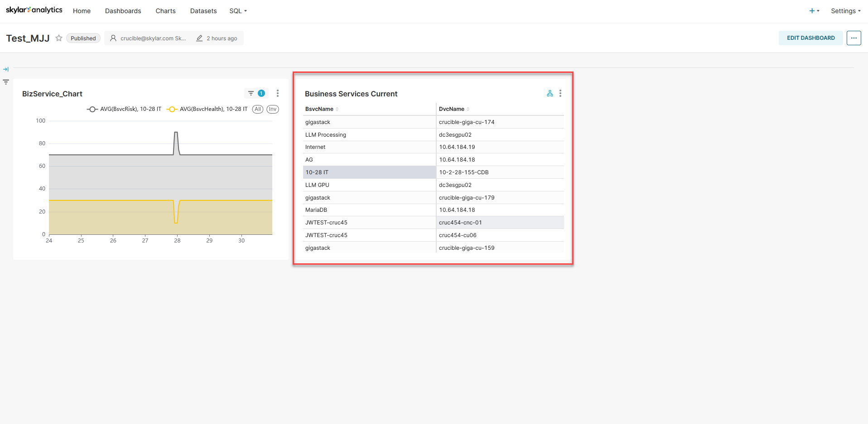Click the last-edited pencil icon
The width and height of the screenshot is (868, 424).
pos(199,38)
